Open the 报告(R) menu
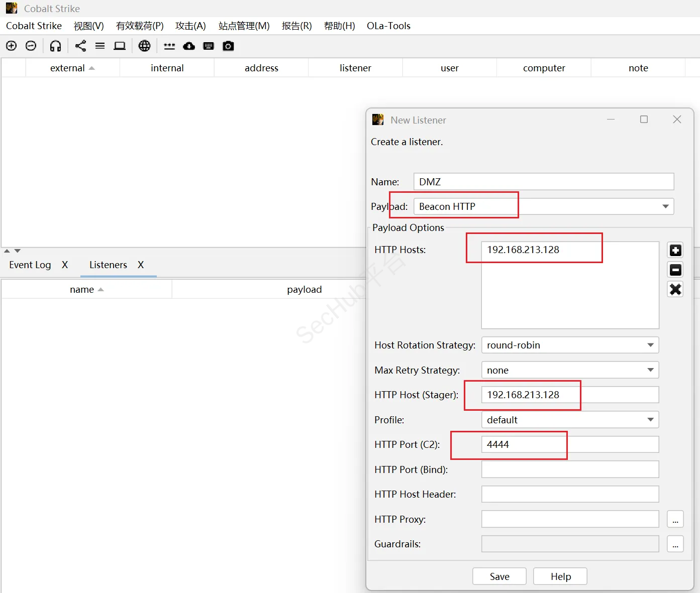Image resolution: width=700 pixels, height=593 pixels. pyautogui.click(x=296, y=26)
